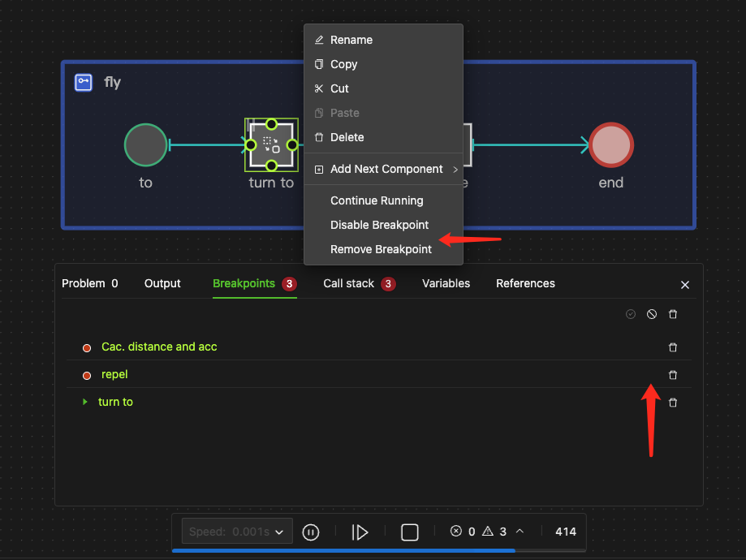Step forward using the play-step icon
Screen dimensions: 746x560
(x=360, y=532)
